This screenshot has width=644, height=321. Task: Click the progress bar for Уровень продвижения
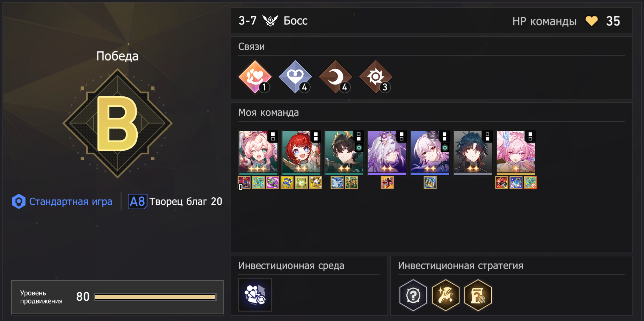pyautogui.click(x=155, y=297)
